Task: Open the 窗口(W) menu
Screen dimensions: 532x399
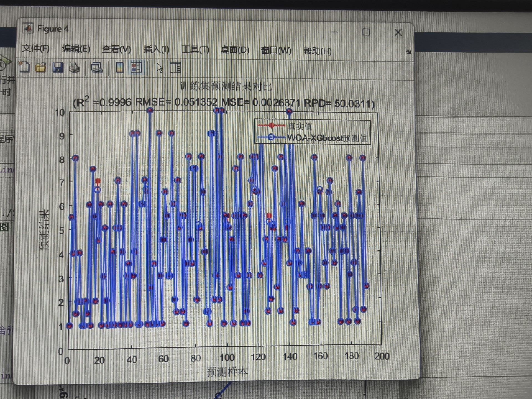Action: pos(276,50)
